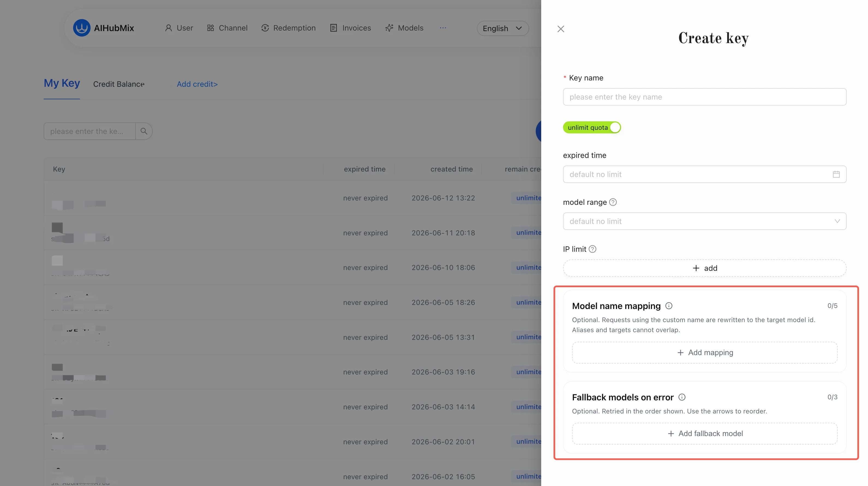Click the Add mapping button

coord(705,353)
